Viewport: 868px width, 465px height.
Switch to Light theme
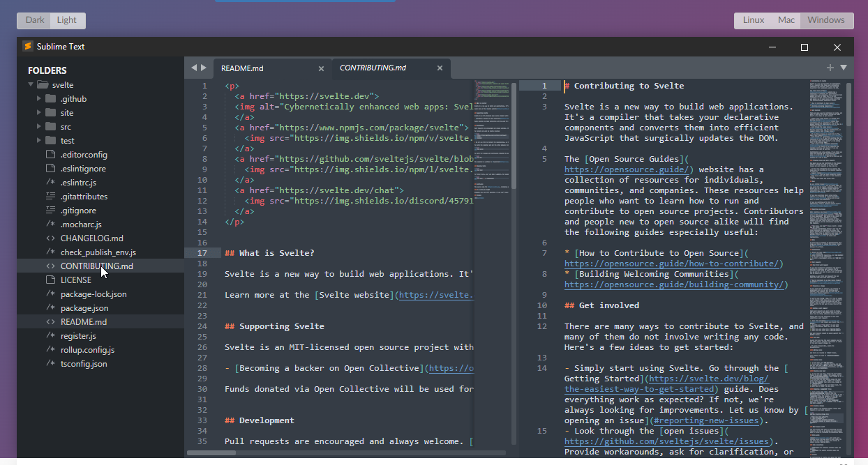point(67,20)
